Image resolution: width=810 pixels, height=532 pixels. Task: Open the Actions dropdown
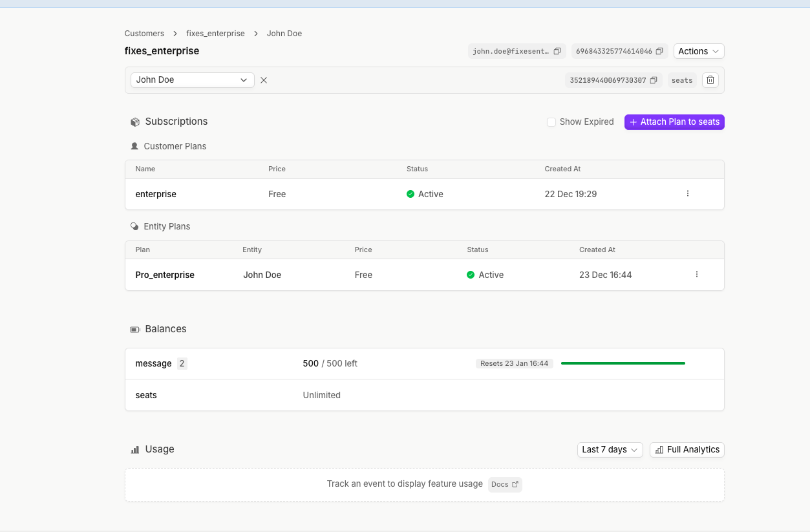[698, 51]
